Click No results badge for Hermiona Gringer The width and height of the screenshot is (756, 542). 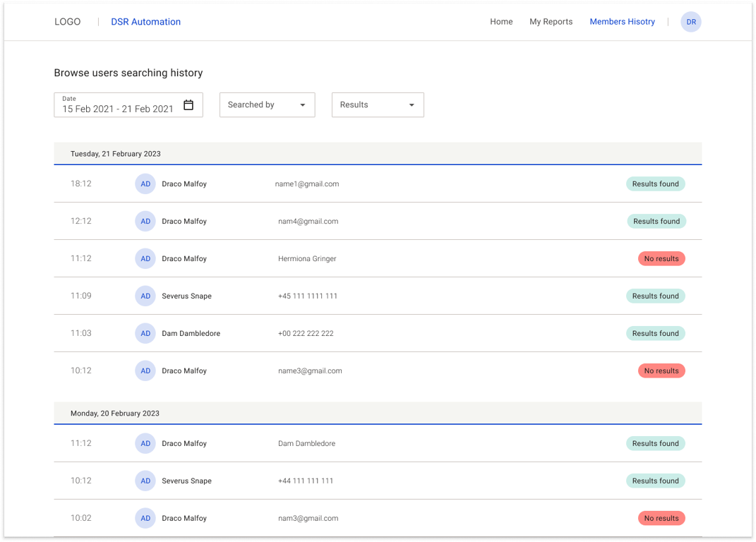tap(661, 258)
